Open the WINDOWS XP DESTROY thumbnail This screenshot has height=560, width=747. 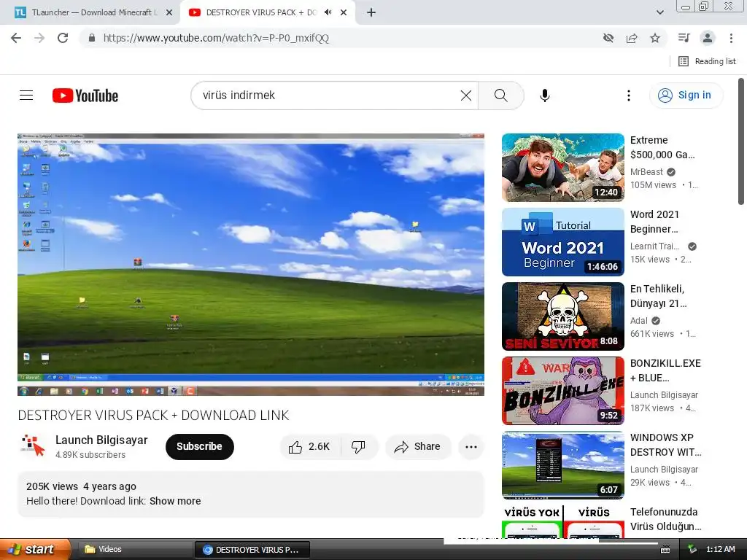[563, 464]
